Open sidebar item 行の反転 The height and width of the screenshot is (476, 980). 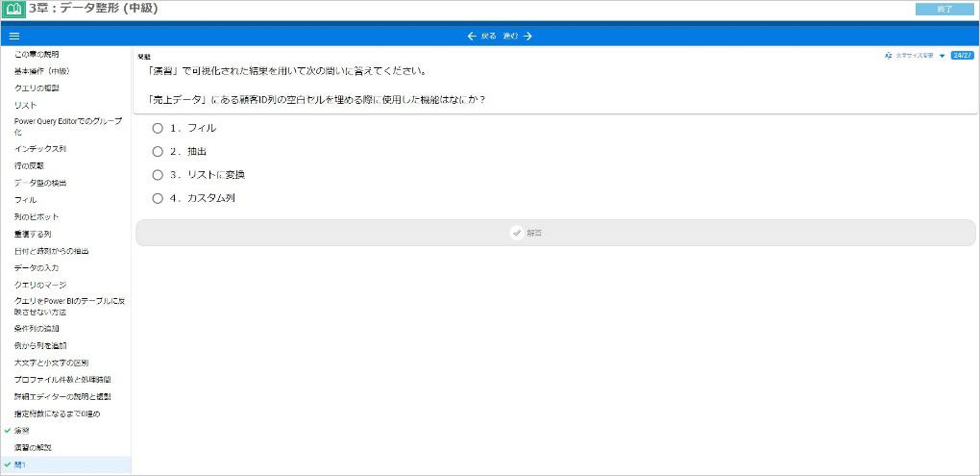point(30,165)
